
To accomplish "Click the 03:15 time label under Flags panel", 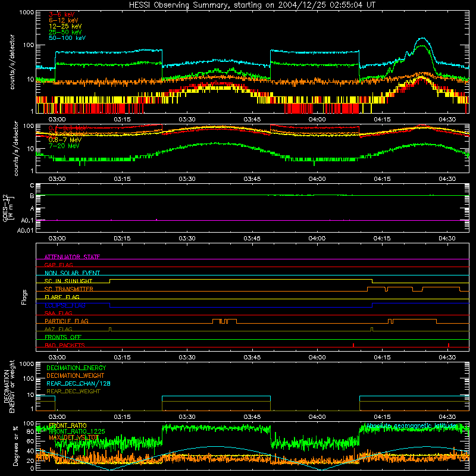I will (x=122, y=358).
